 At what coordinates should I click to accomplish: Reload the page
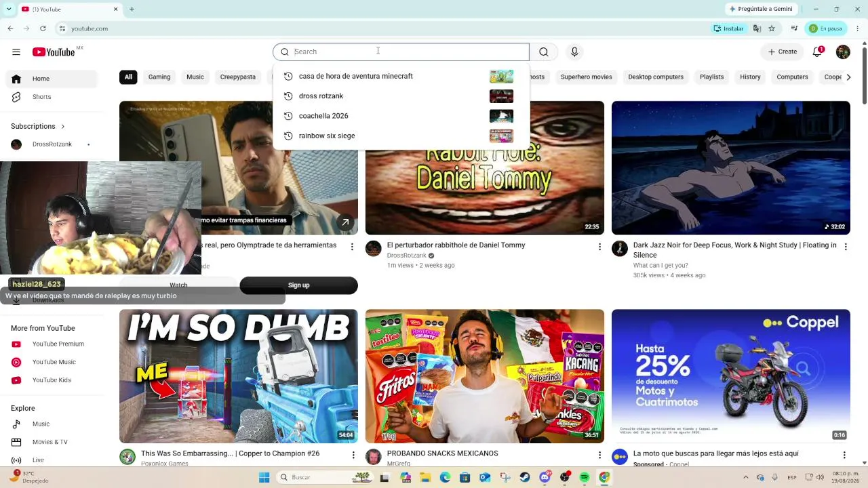tap(43, 28)
